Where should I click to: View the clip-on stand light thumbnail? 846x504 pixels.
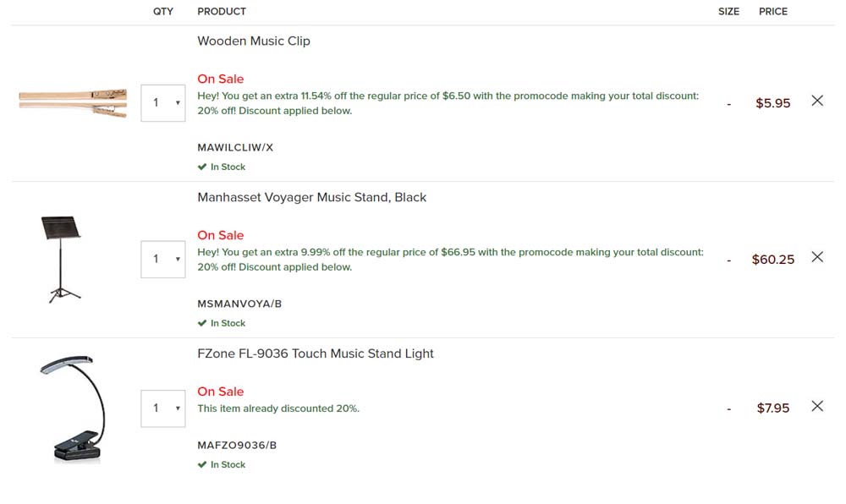point(74,408)
